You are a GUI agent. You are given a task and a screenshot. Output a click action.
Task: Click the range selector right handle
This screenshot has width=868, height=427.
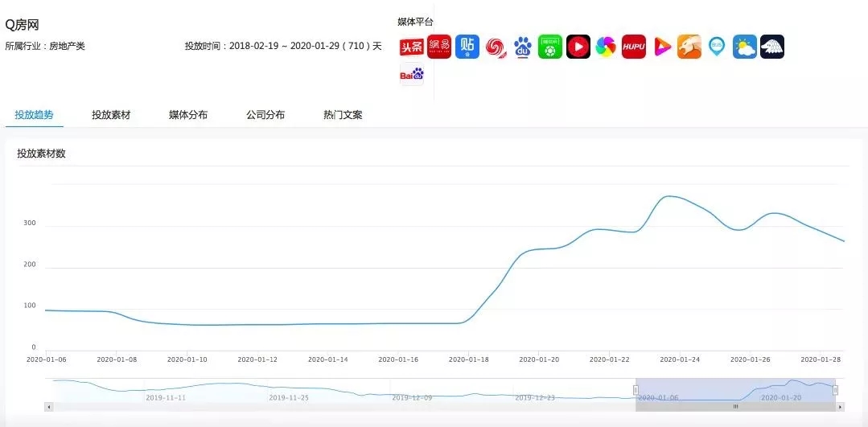pyautogui.click(x=835, y=390)
